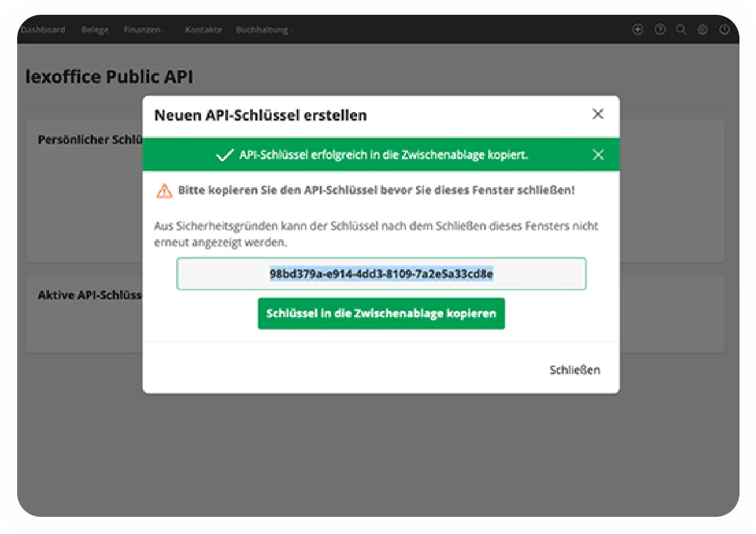
Task: Click the green checkmark in the success banner
Action: pos(225,155)
